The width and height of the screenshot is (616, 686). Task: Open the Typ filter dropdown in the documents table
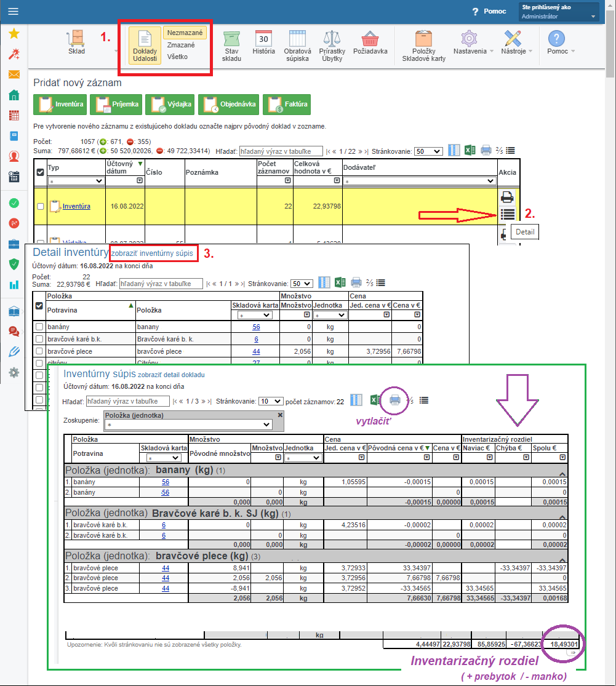pos(76,181)
